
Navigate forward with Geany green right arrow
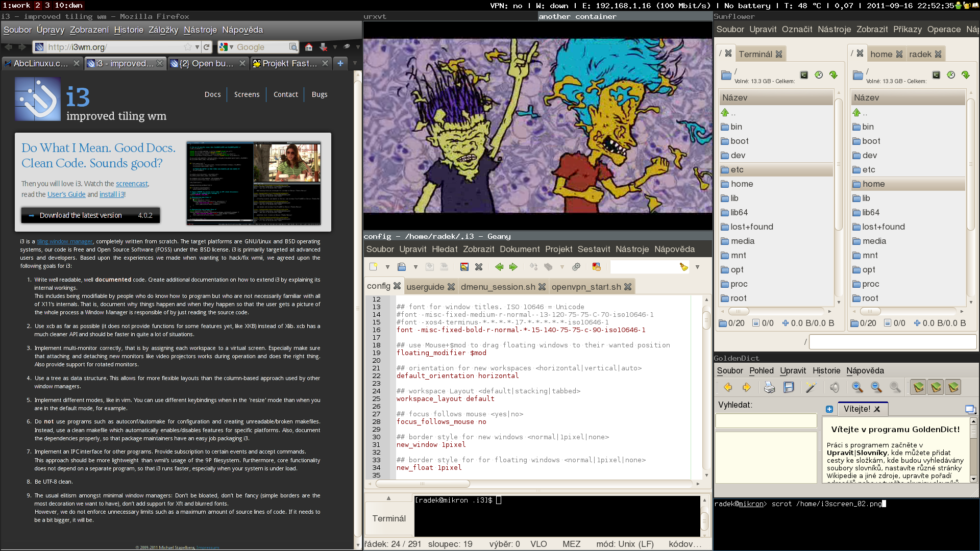[x=513, y=267]
